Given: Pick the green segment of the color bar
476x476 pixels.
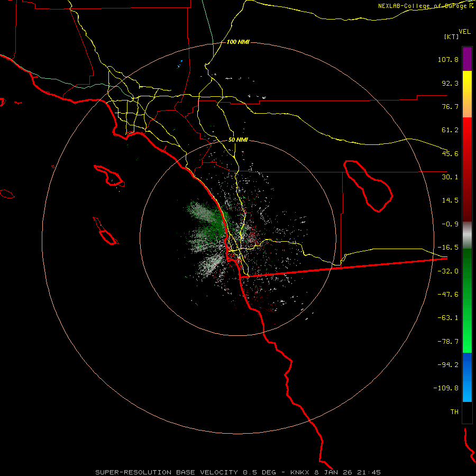Looking at the screenshot, I should click(467, 300).
